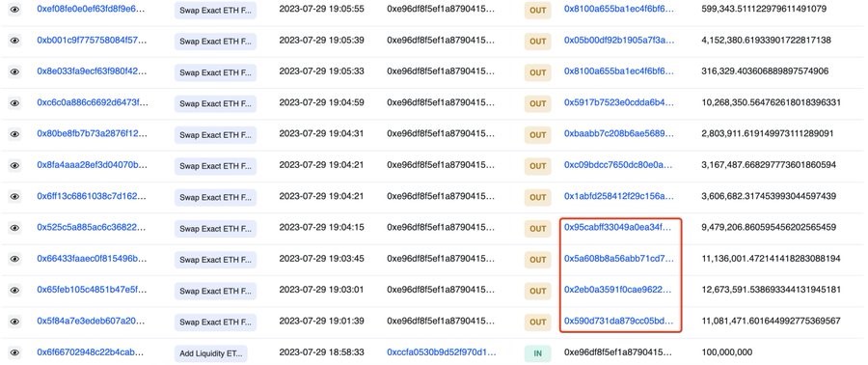Open address 0x05b00df92b1905a7f3a
Image resolution: width=868 pixels, height=365 pixels.
tap(619, 41)
